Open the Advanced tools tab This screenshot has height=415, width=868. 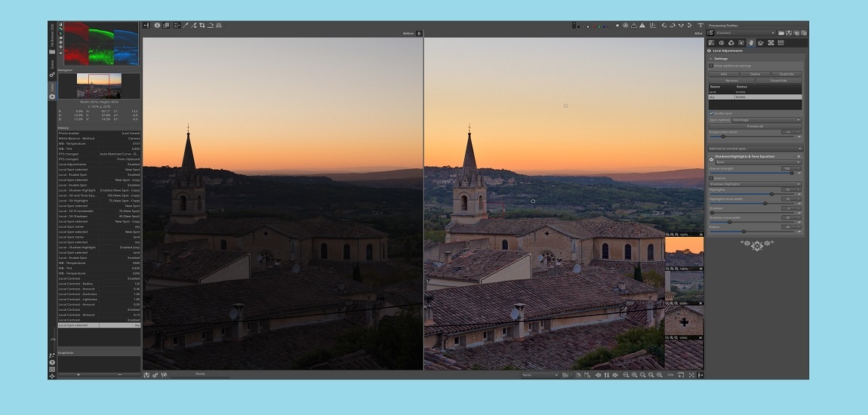740,42
